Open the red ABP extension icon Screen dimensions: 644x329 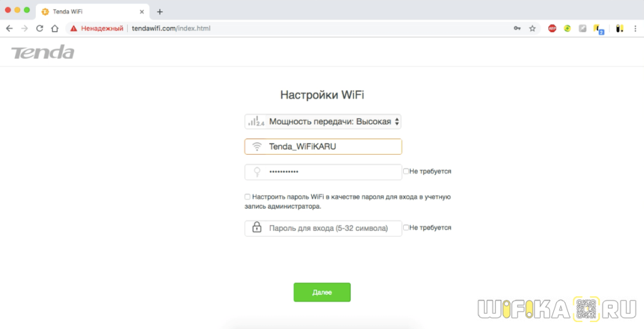coord(552,28)
